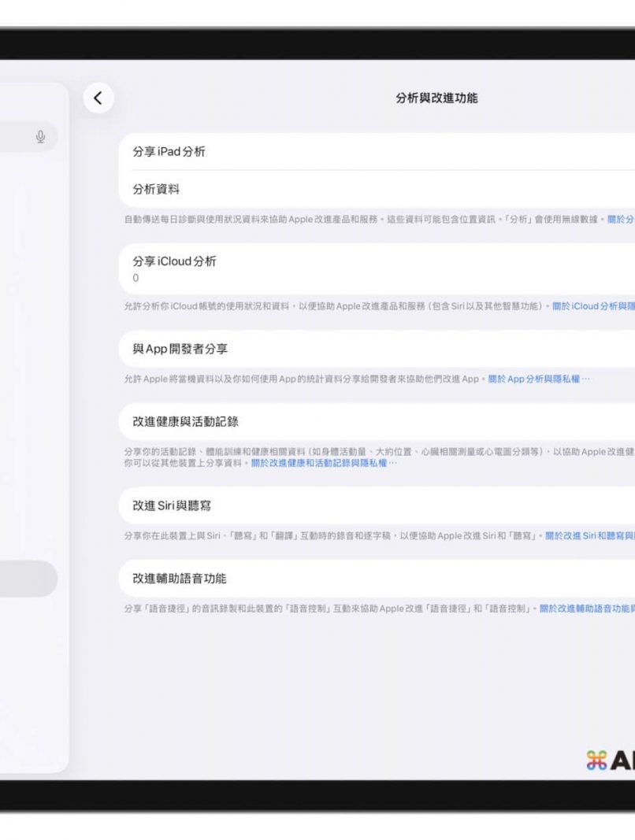Tap the back chevron button
Screen dimensions: 635x840
(98, 98)
